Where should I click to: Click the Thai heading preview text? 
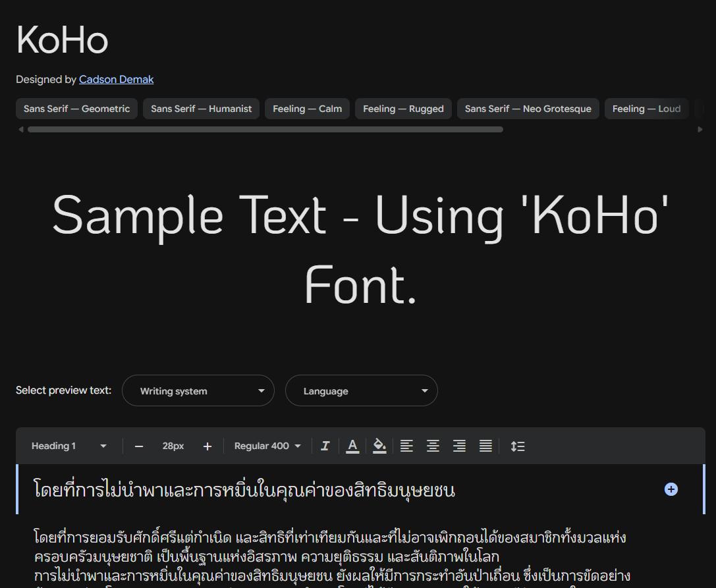pyautogui.click(x=244, y=491)
